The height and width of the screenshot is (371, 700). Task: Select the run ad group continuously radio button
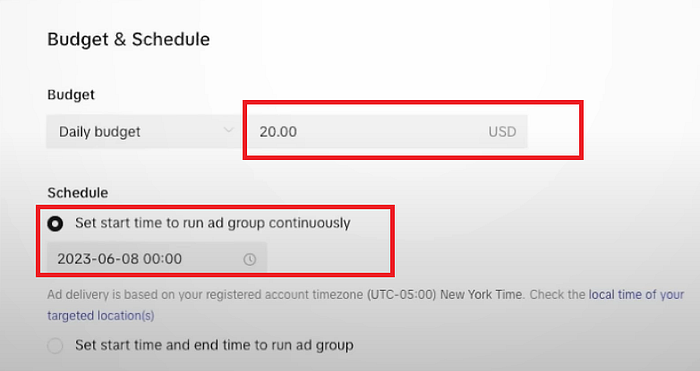tap(55, 224)
